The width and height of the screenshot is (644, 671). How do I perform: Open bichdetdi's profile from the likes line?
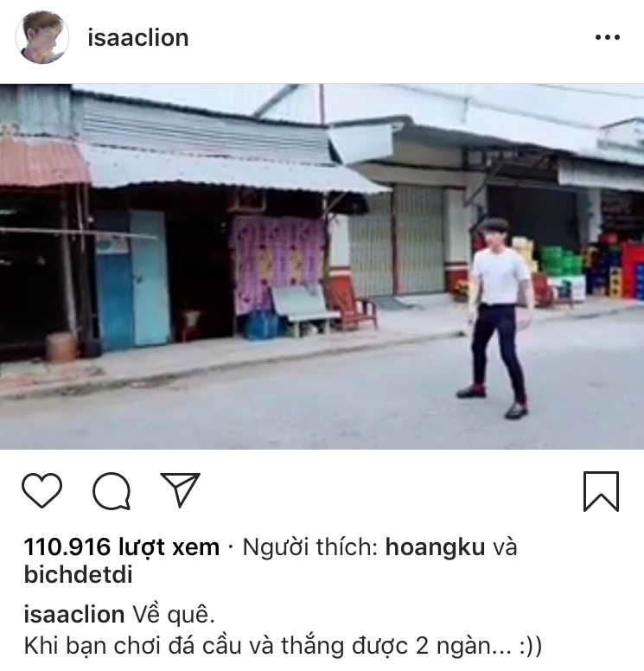tap(79, 575)
